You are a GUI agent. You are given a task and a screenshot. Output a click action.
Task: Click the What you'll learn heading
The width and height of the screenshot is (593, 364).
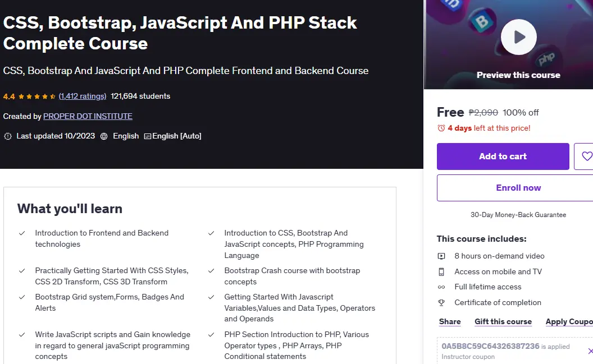pyautogui.click(x=70, y=209)
